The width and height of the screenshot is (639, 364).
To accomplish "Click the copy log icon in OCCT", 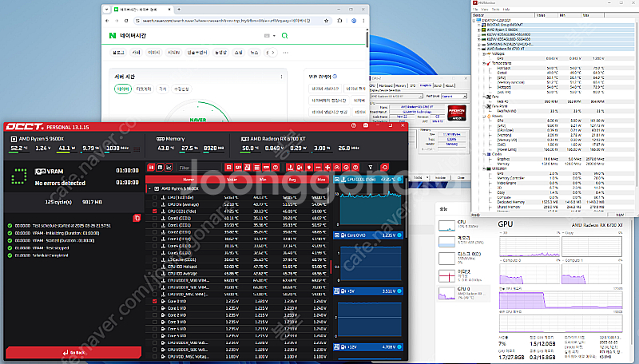I will [x=137, y=217].
